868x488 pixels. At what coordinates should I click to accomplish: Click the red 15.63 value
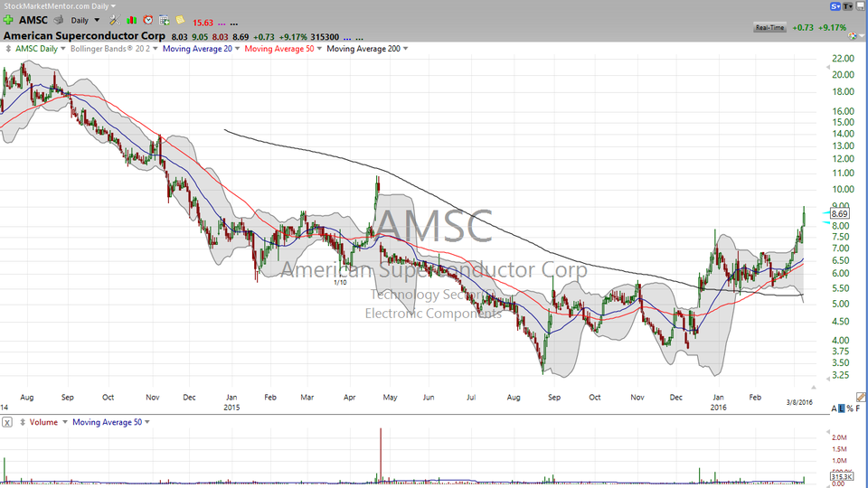tap(203, 23)
